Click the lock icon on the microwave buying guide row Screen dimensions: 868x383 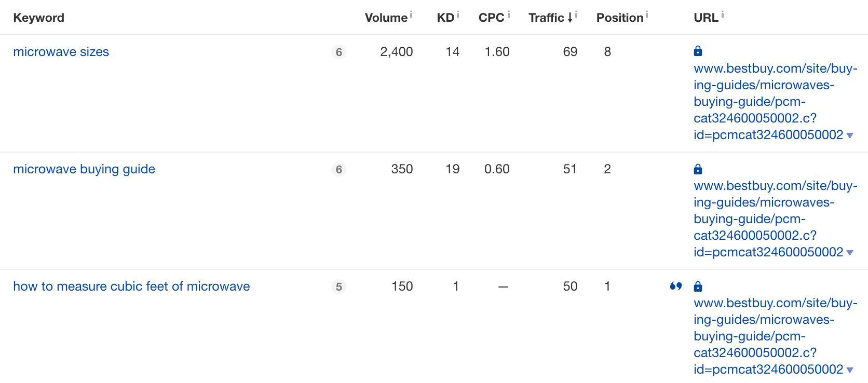click(x=698, y=169)
